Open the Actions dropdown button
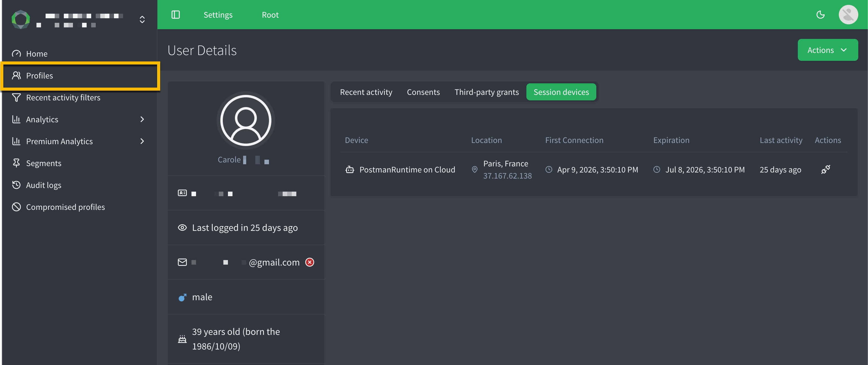The image size is (868, 365). click(827, 50)
